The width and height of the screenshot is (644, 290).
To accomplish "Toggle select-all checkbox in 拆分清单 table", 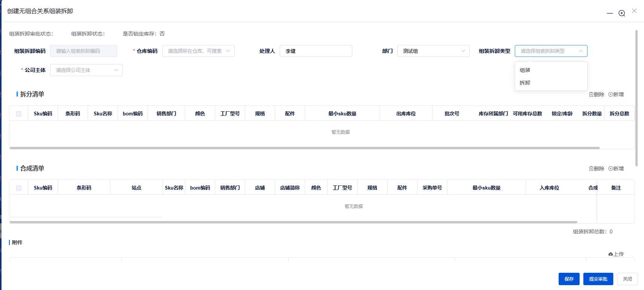I will pyautogui.click(x=19, y=114).
